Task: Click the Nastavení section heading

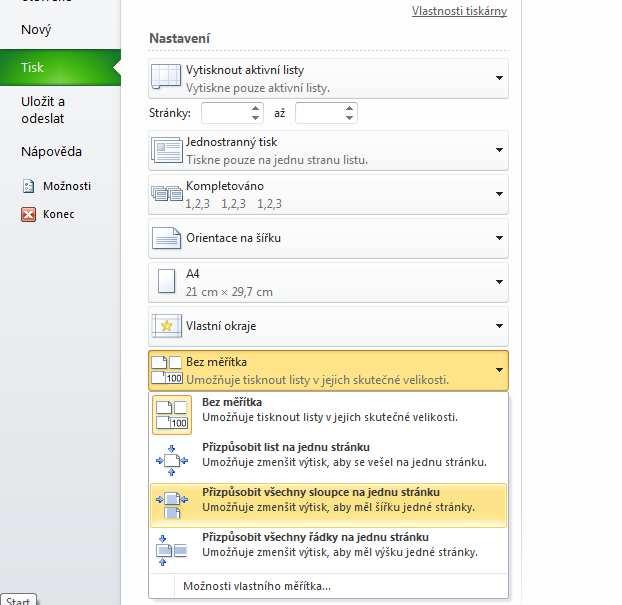Action: [x=179, y=38]
